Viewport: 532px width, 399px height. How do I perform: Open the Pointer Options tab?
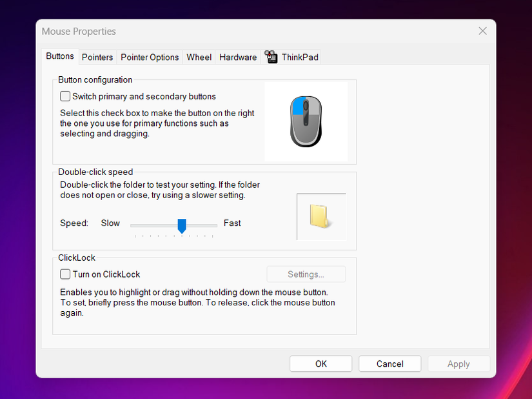coord(150,57)
